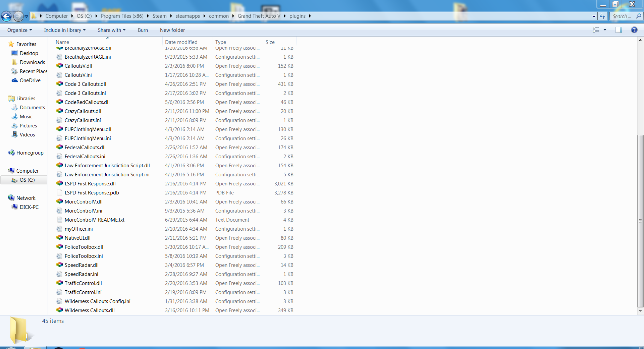
Task: Click the search magnifier icon
Action: 639,16
